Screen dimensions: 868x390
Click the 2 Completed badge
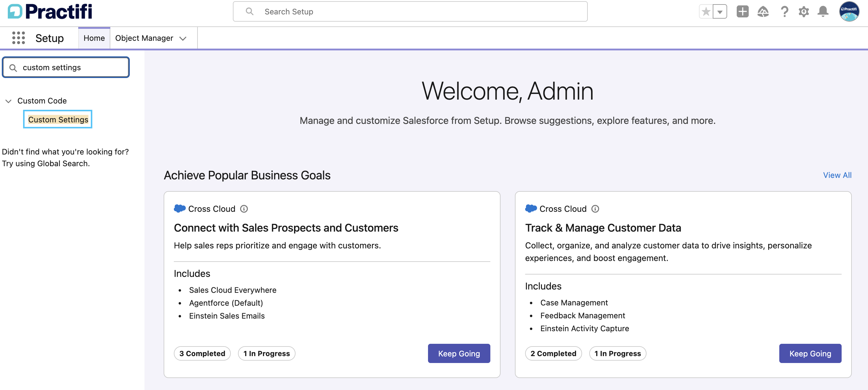[553, 353]
